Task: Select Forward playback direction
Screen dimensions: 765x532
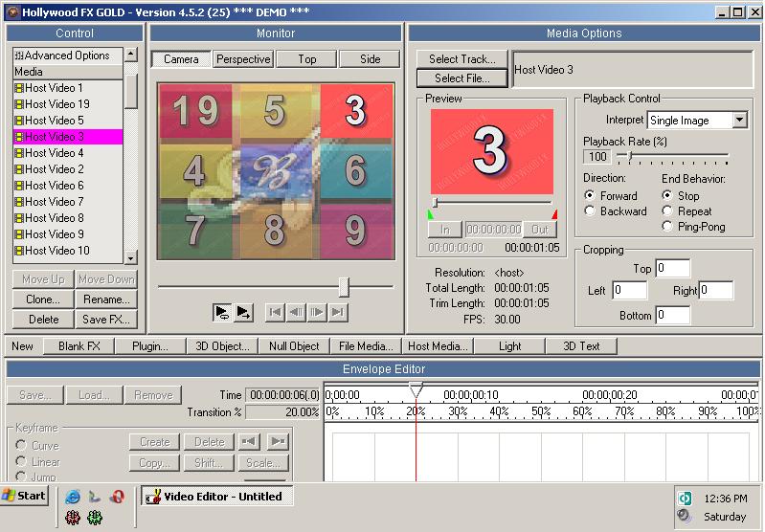Action: point(590,195)
